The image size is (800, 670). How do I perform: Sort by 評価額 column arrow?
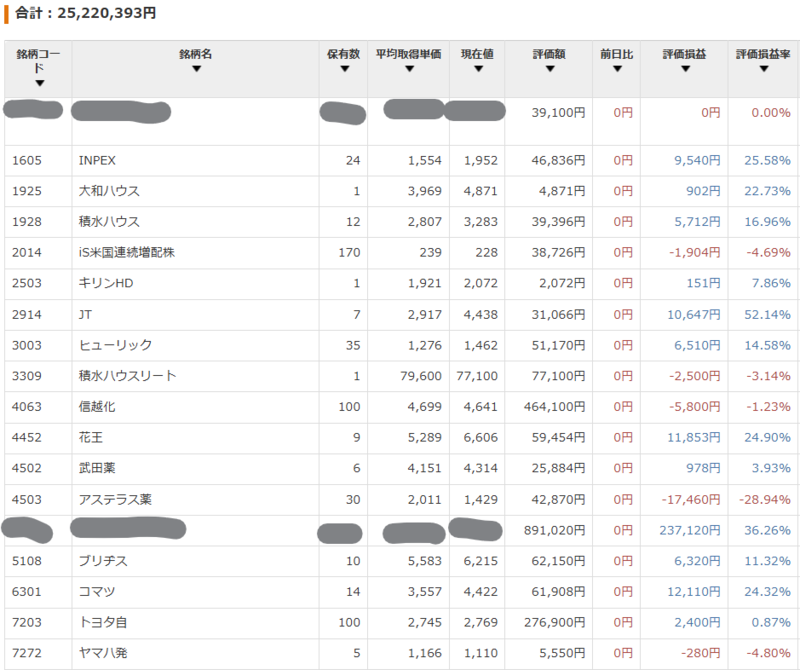coord(549,69)
